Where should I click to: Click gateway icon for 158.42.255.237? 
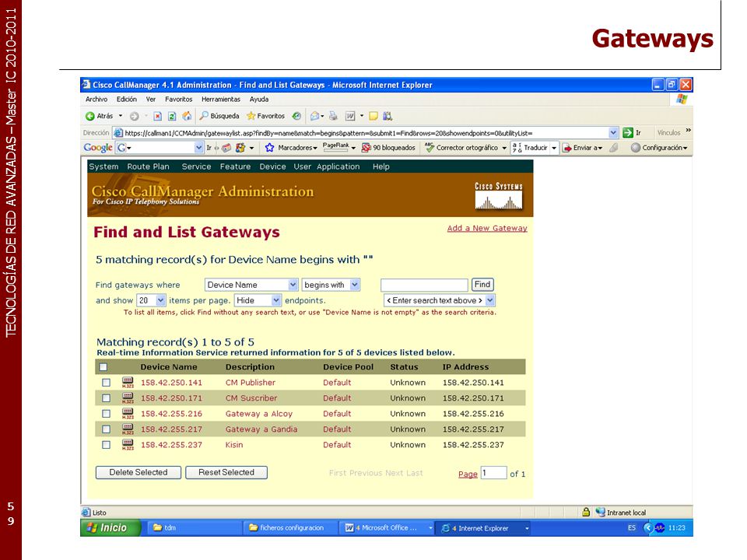point(128,445)
